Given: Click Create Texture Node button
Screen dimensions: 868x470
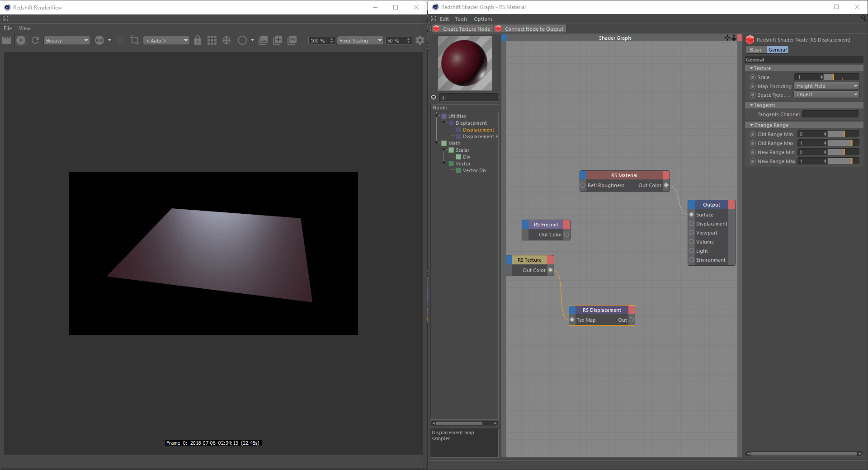Looking at the screenshot, I should coord(462,29).
